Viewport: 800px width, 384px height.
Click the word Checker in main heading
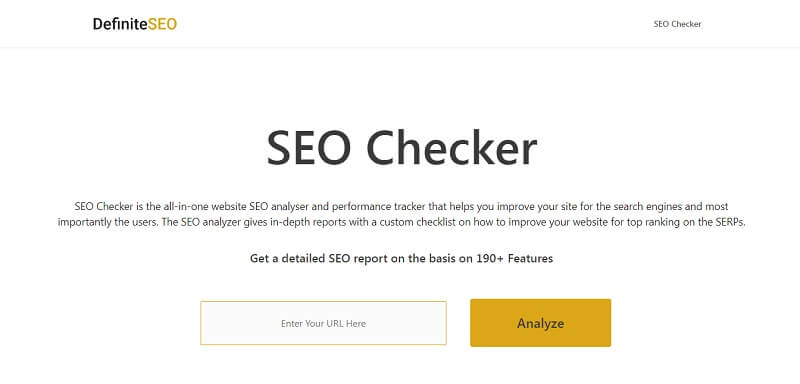pos(452,147)
